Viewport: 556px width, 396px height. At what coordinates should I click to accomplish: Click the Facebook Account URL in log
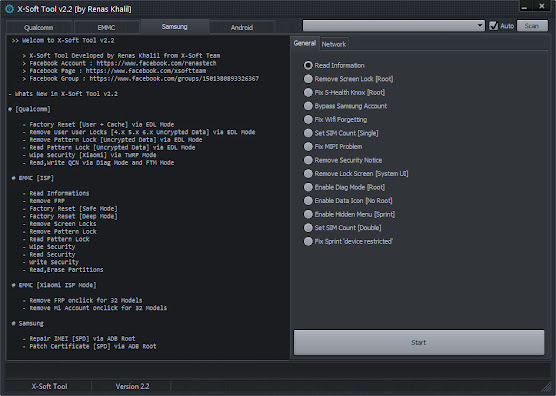156,63
